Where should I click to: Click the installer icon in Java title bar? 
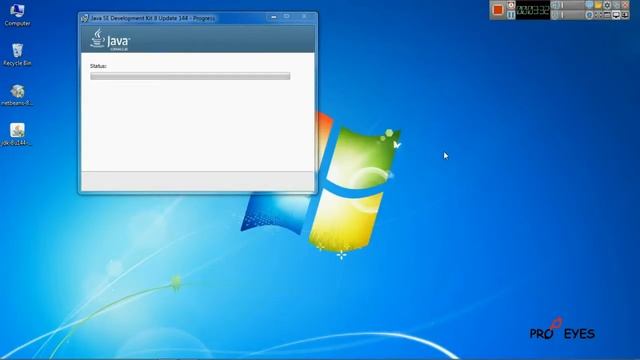pyautogui.click(x=84, y=18)
